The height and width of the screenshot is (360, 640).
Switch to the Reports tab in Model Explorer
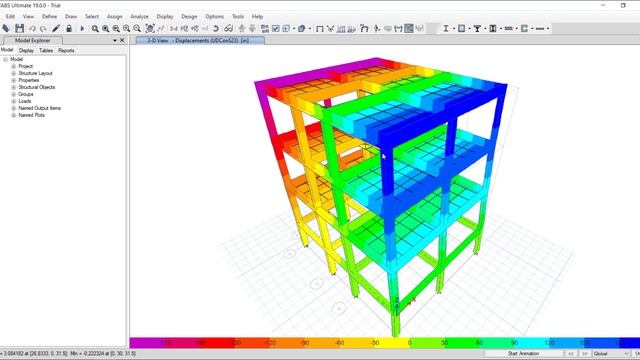point(66,50)
